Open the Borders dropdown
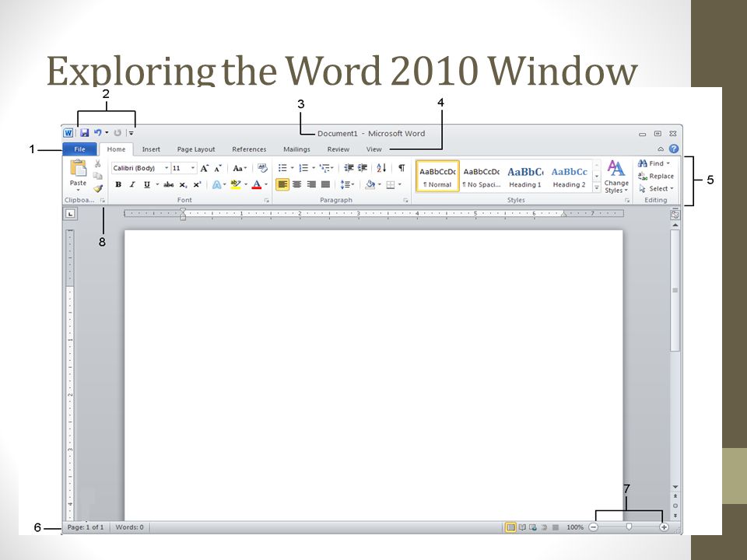The image size is (747, 560). pos(400,184)
